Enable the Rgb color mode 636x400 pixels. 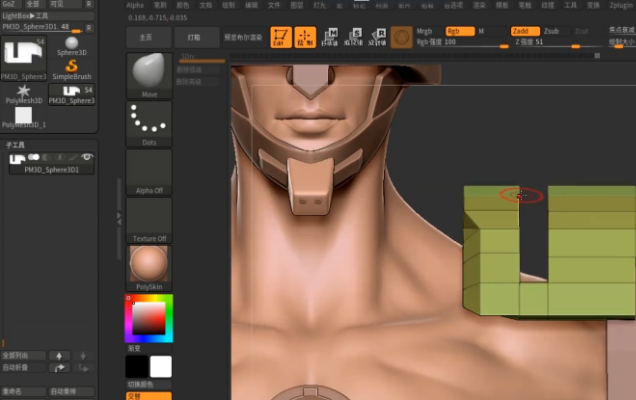tap(459, 31)
